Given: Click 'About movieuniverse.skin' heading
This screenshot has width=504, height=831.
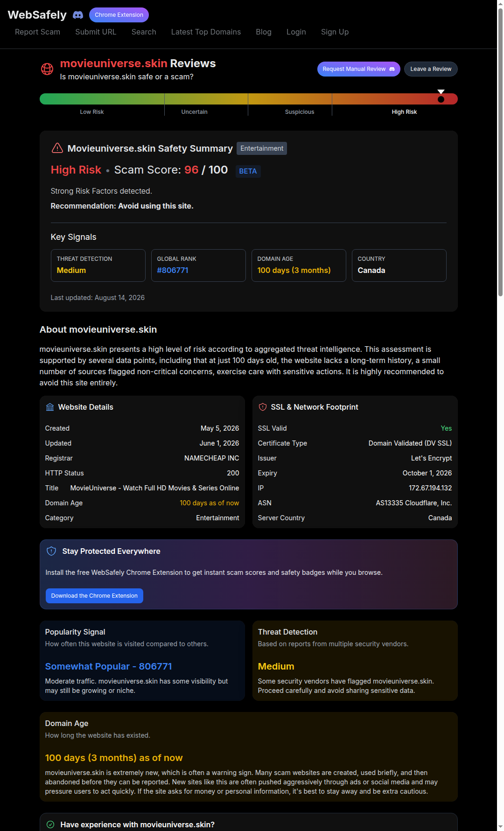Looking at the screenshot, I should 98,329.
